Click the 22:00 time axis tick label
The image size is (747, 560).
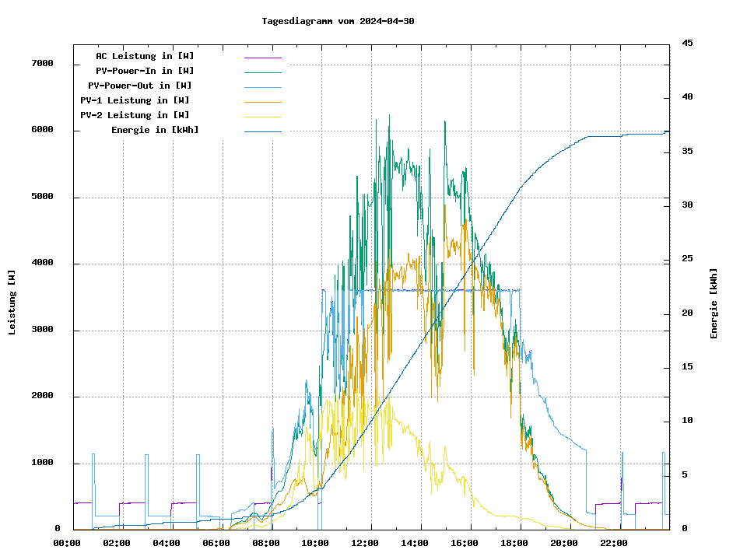(x=614, y=543)
